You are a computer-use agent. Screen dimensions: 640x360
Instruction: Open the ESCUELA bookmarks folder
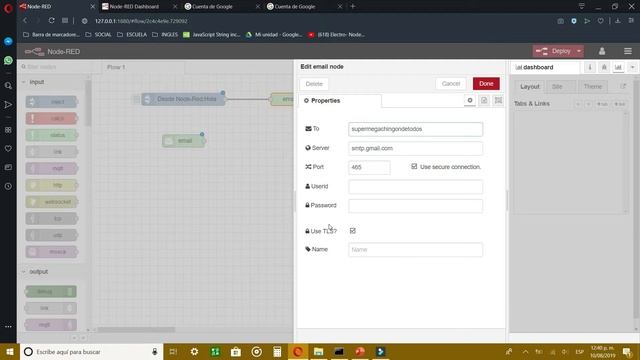click(x=132, y=35)
